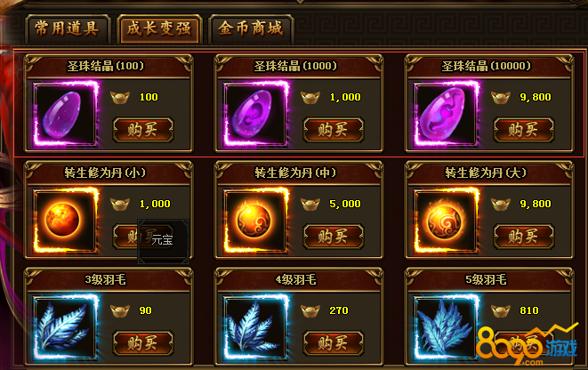Click the 转生修为丹(中) fire orb icon
The image size is (588, 370).
pyautogui.click(x=256, y=221)
